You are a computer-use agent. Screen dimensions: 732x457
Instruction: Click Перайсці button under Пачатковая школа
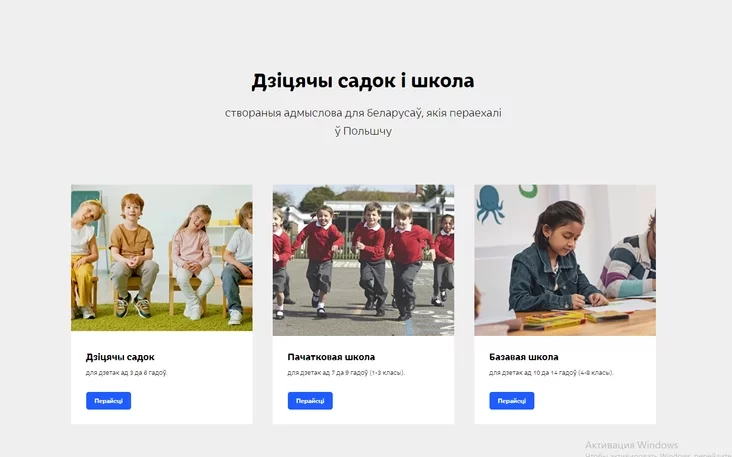click(310, 401)
